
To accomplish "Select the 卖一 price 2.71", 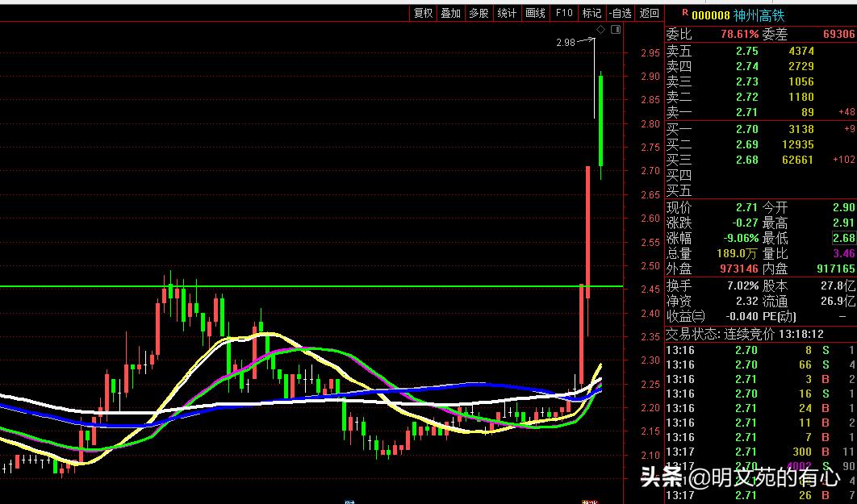I will click(x=746, y=112).
